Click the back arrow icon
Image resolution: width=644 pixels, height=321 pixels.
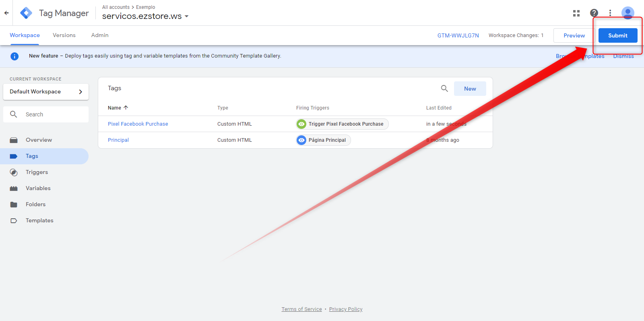pos(6,13)
